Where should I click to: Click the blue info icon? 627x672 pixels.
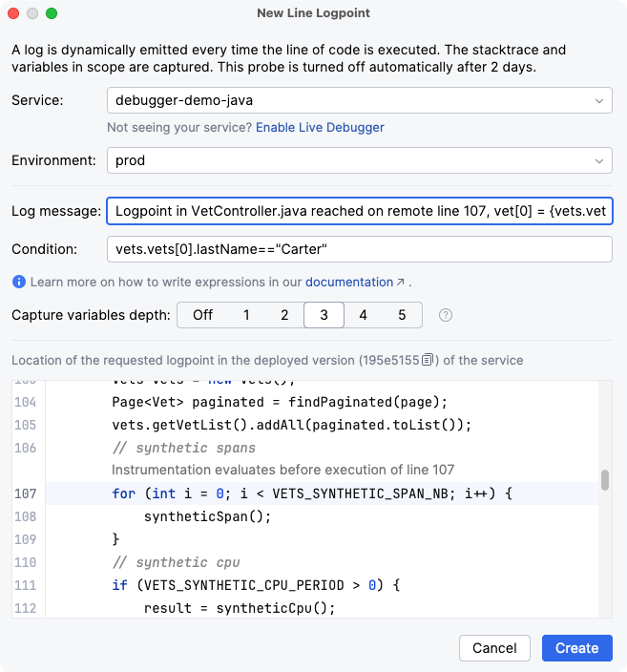[x=18, y=283]
